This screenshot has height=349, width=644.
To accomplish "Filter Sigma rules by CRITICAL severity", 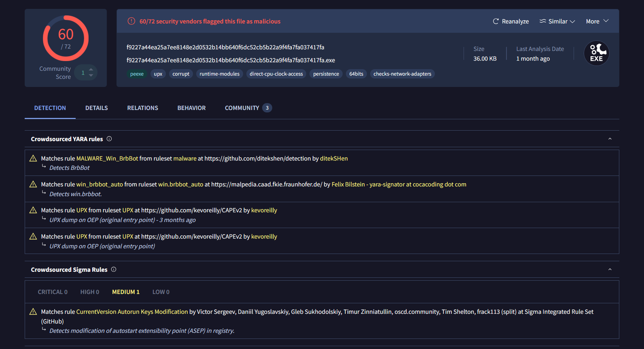I will 53,292.
